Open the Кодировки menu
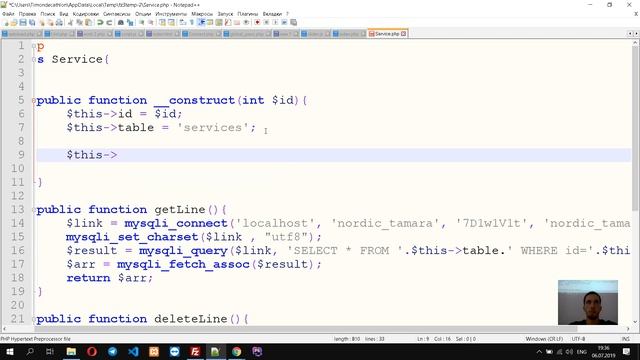Image resolution: width=640 pixels, height=360 pixels. pos(85,14)
